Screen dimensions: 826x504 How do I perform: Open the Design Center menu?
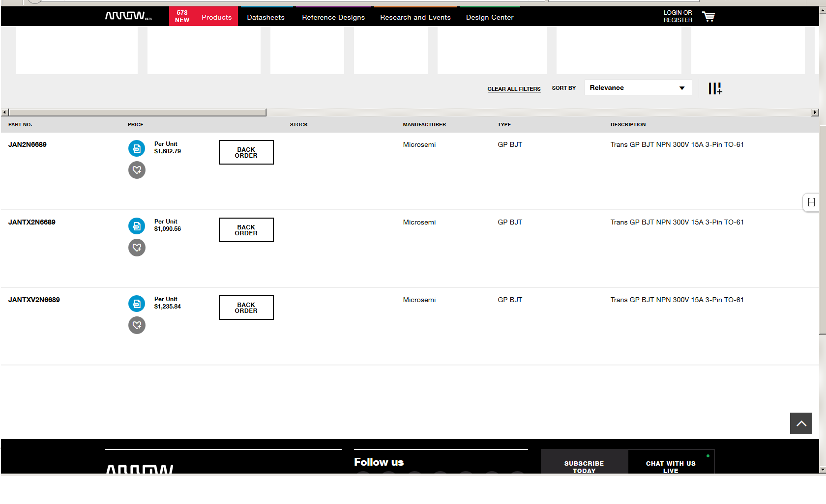coord(490,17)
